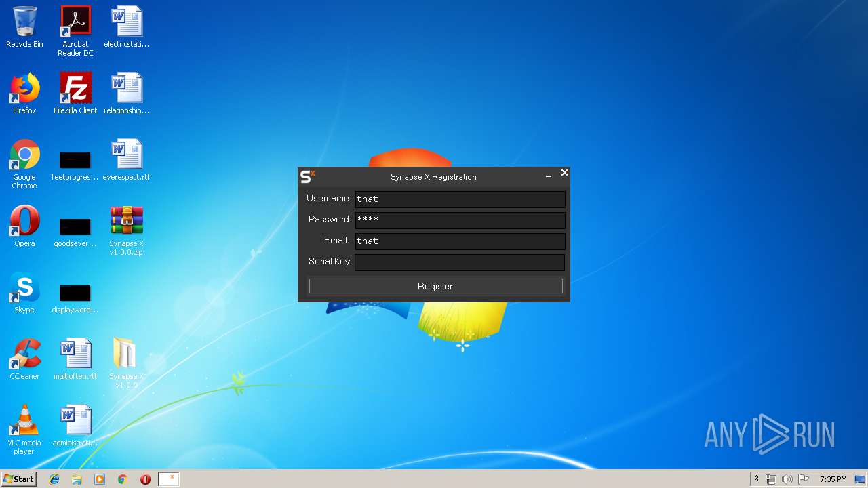
Task: Open Firefox desktop shortcut
Action: (x=24, y=94)
